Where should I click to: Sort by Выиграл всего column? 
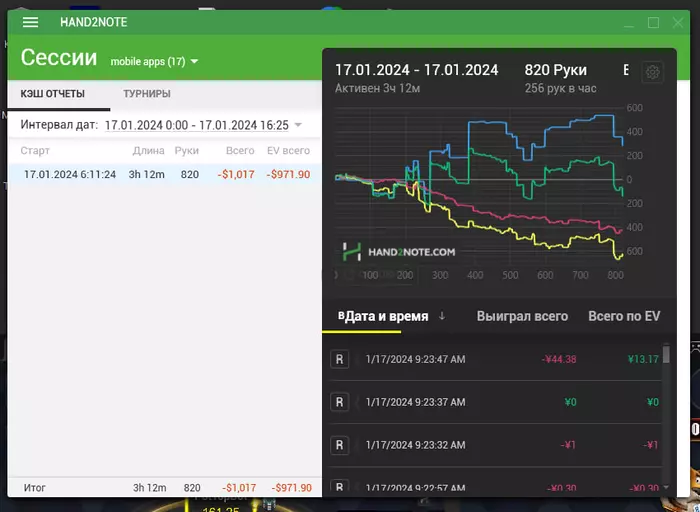click(522, 316)
